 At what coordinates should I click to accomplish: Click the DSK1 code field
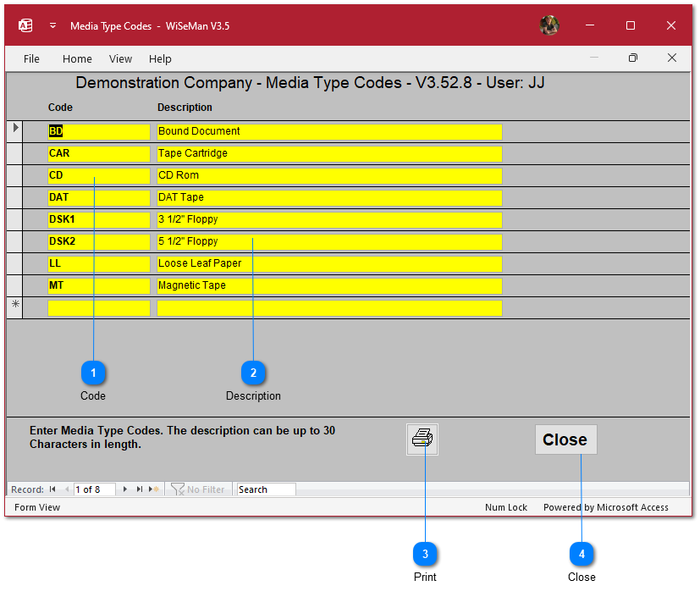point(98,220)
